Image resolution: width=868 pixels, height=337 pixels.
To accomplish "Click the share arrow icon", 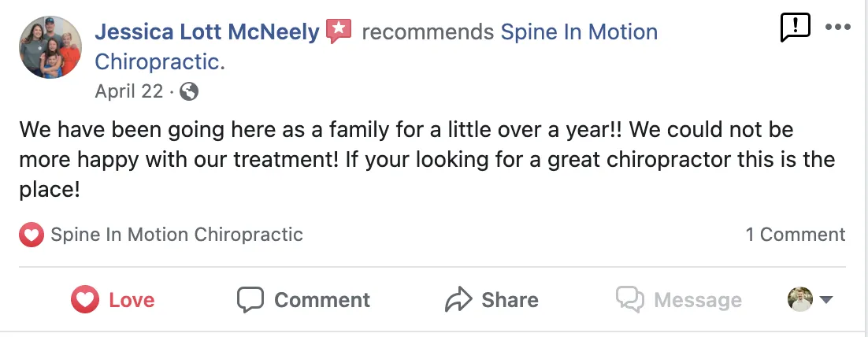I will click(x=458, y=300).
